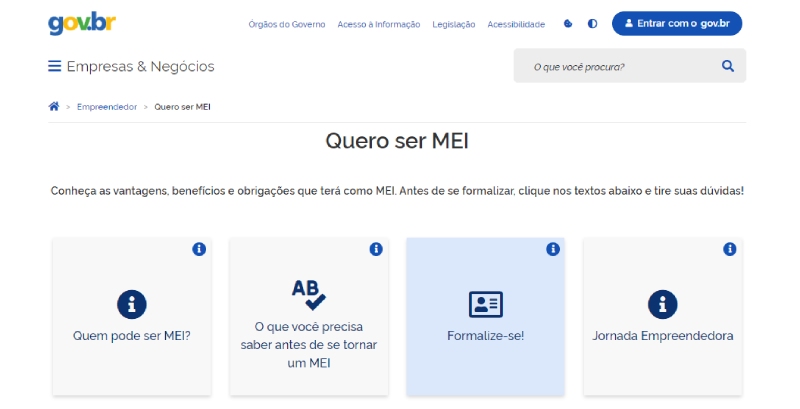Image resolution: width=800 pixels, height=409 pixels.
Task: Click the search magnifier icon
Action: click(728, 66)
